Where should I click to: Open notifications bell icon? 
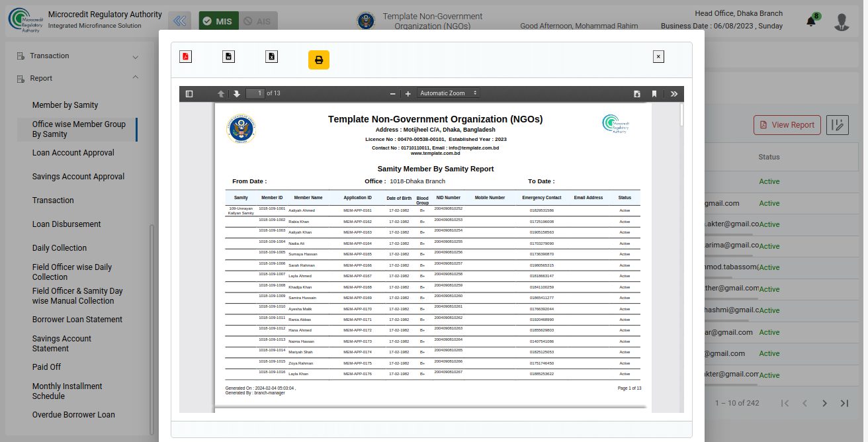click(x=811, y=22)
